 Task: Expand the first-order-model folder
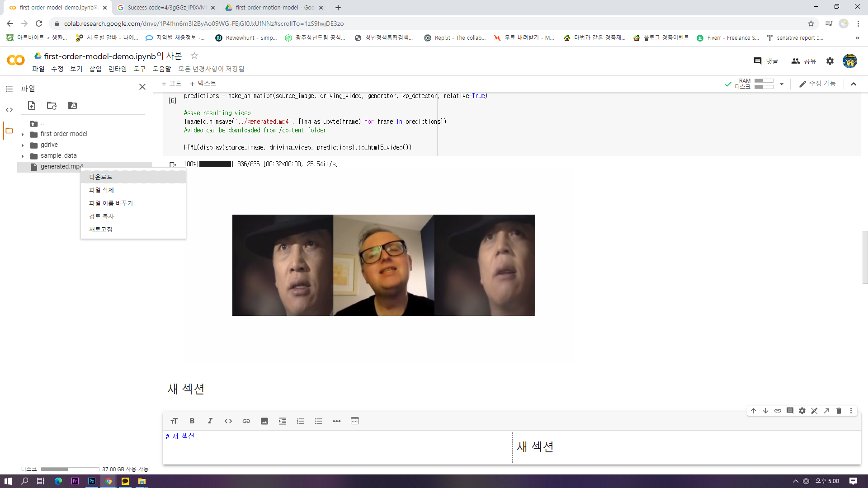(x=23, y=134)
